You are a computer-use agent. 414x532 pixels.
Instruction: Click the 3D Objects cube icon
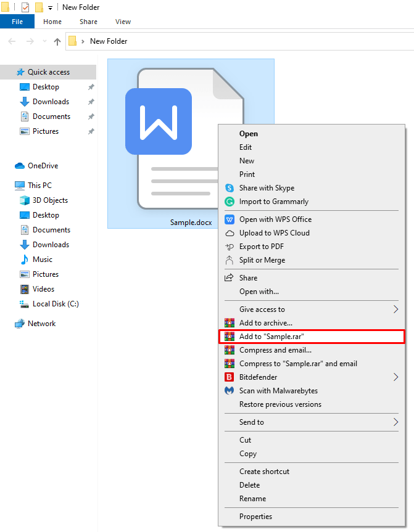[x=25, y=200]
